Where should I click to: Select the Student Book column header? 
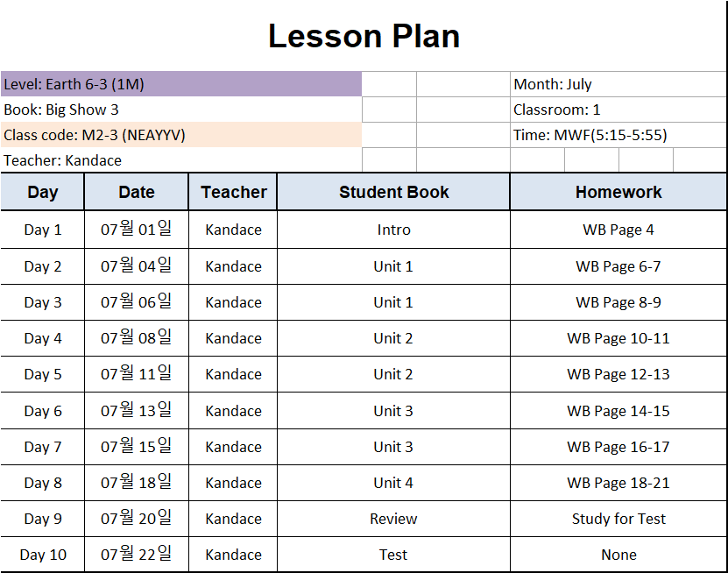point(393,192)
